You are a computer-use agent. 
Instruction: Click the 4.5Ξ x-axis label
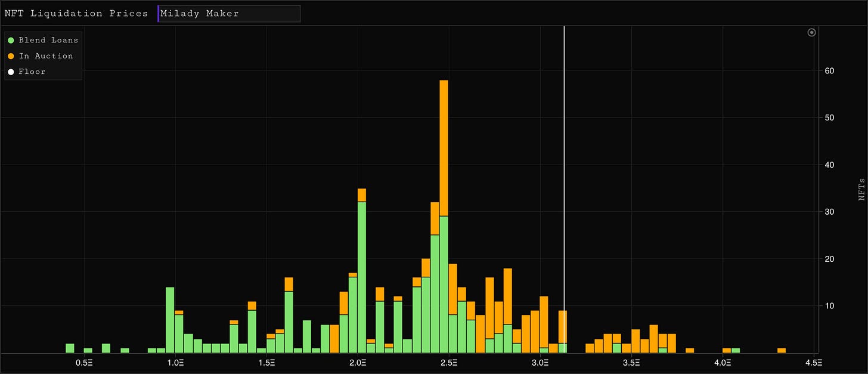(x=814, y=363)
